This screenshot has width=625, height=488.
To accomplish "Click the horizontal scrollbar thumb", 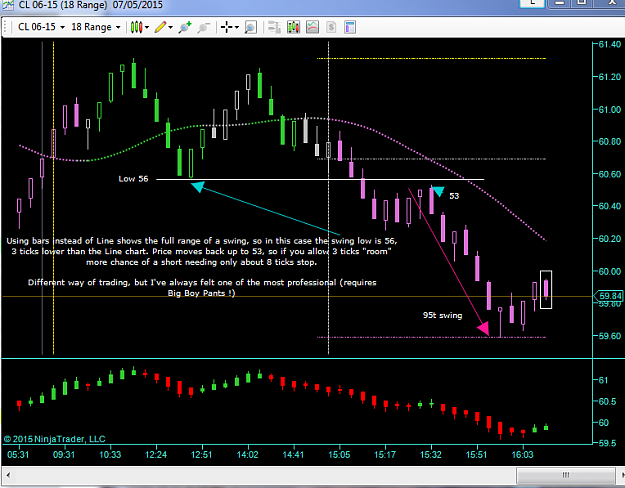I will tap(566, 475).
